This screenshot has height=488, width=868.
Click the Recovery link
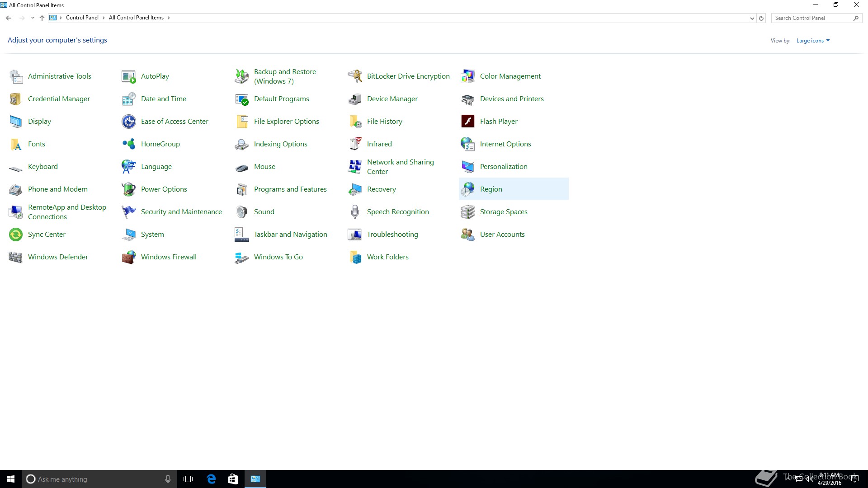pos(382,189)
